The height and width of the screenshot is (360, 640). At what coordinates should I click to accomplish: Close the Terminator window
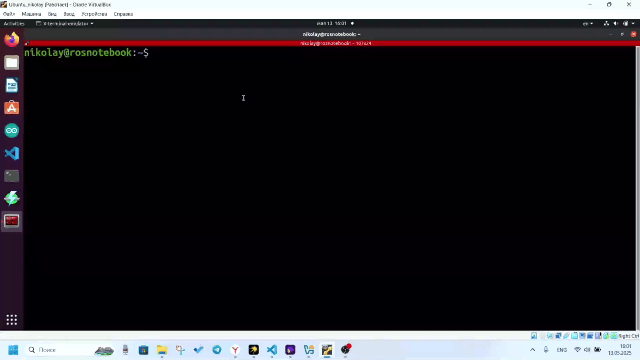(633, 34)
